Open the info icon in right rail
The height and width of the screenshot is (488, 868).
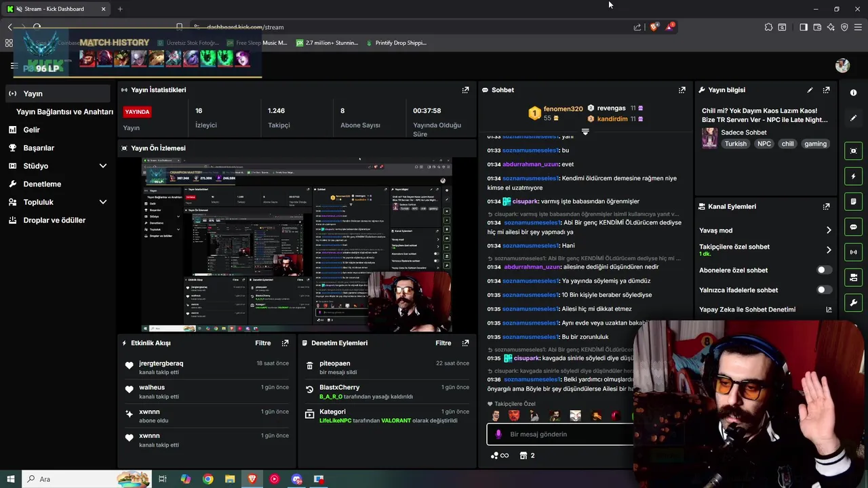click(853, 93)
